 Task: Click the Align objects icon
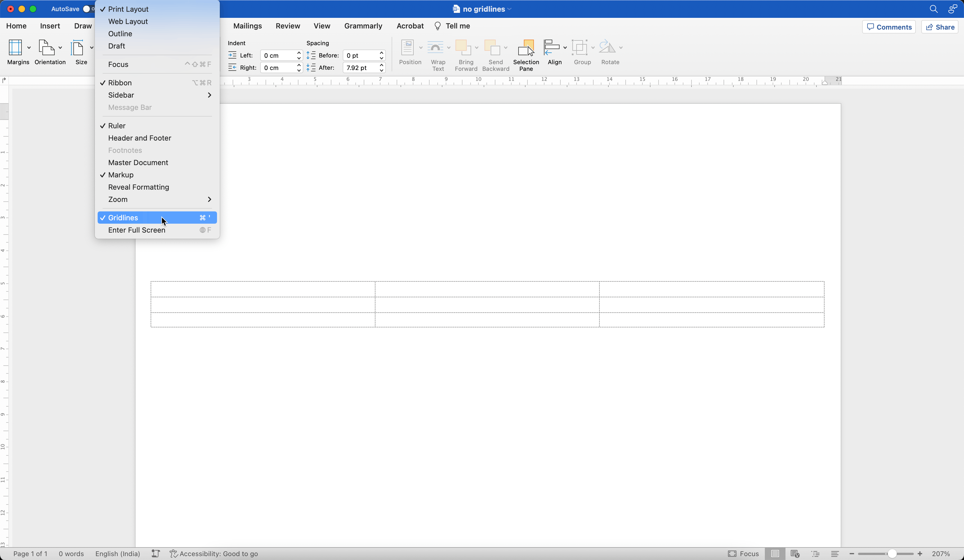point(552,48)
